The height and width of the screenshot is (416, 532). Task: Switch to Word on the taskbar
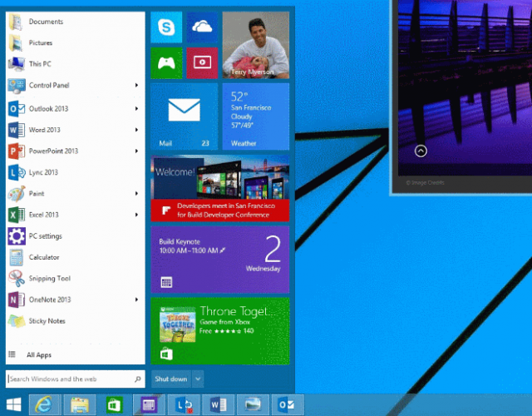pyautogui.click(x=218, y=405)
